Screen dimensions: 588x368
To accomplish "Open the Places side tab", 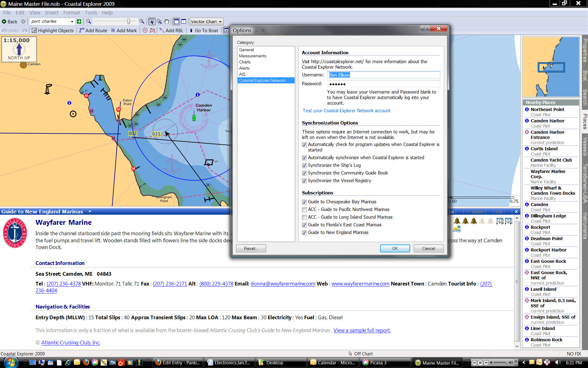I will [x=585, y=121].
